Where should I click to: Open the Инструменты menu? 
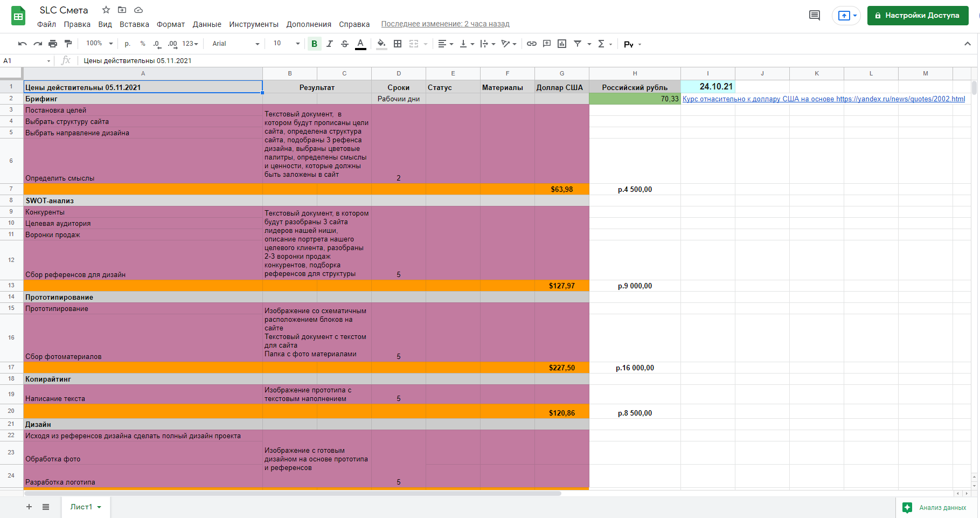tap(254, 24)
